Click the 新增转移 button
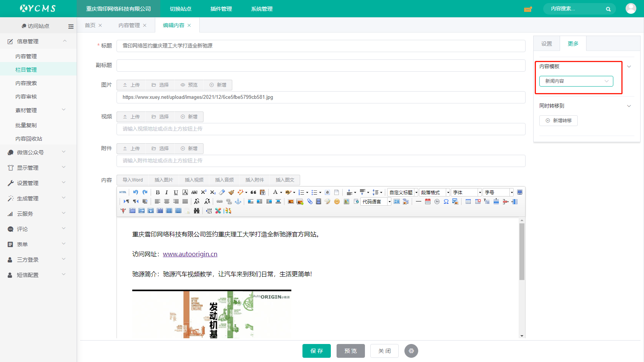This screenshot has height=362, width=644. (559, 121)
